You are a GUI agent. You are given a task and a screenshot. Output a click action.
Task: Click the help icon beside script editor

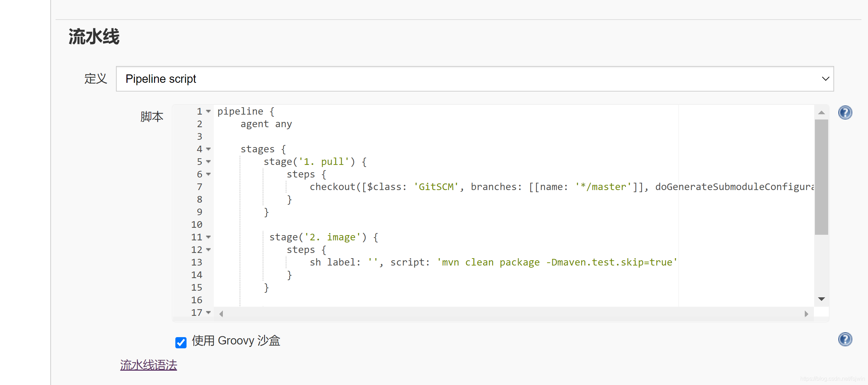click(x=845, y=112)
